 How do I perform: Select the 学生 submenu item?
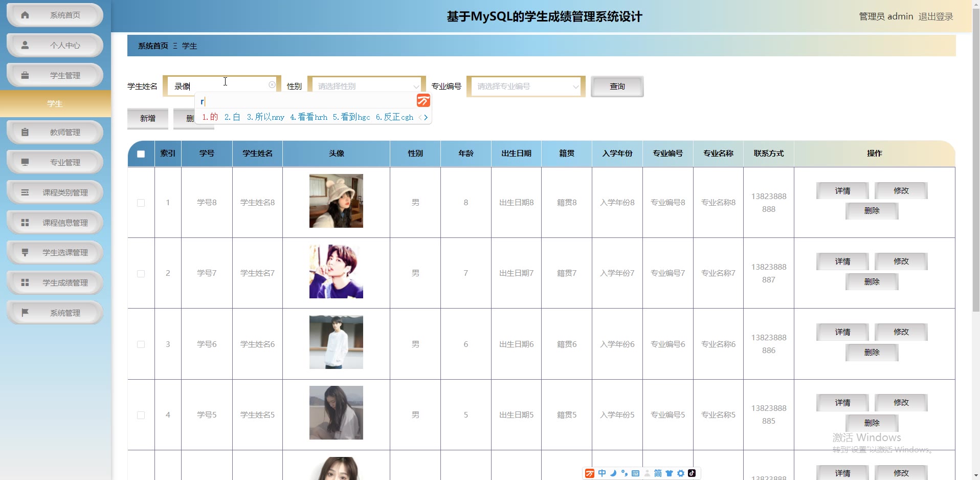[55, 104]
